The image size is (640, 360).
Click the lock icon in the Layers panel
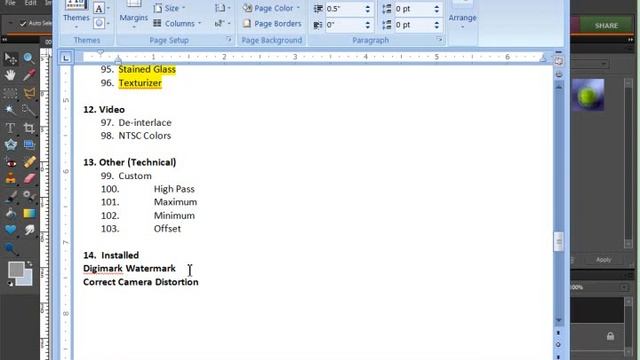point(610,336)
